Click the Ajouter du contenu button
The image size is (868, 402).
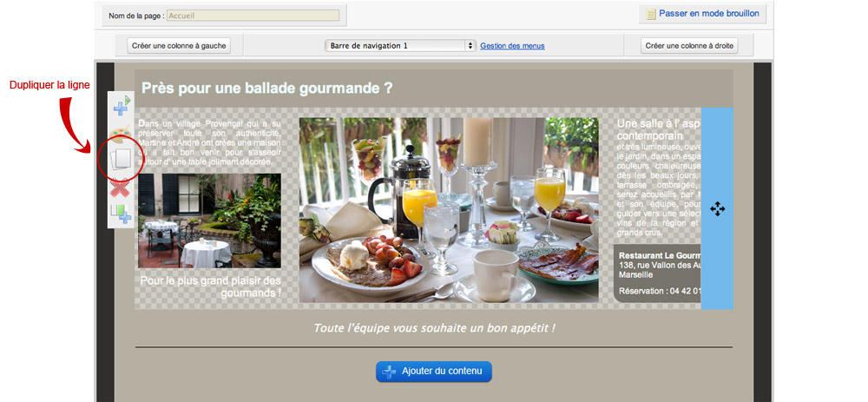click(434, 372)
